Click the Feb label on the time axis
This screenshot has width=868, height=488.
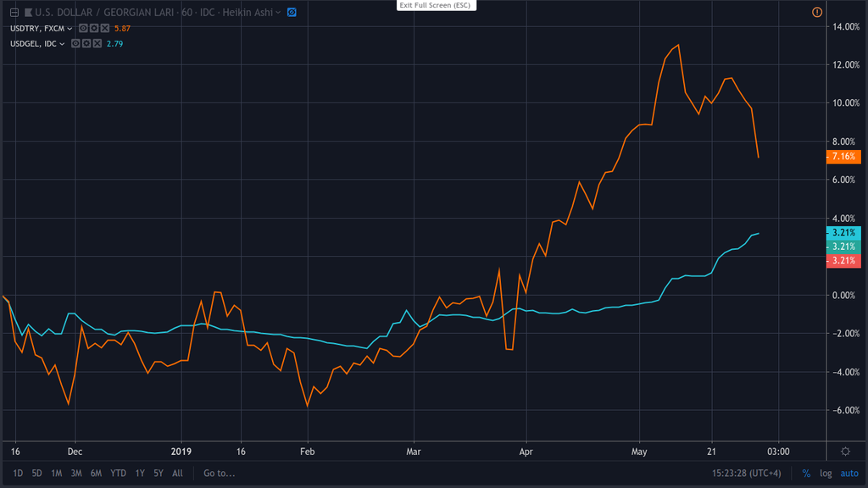(x=307, y=452)
